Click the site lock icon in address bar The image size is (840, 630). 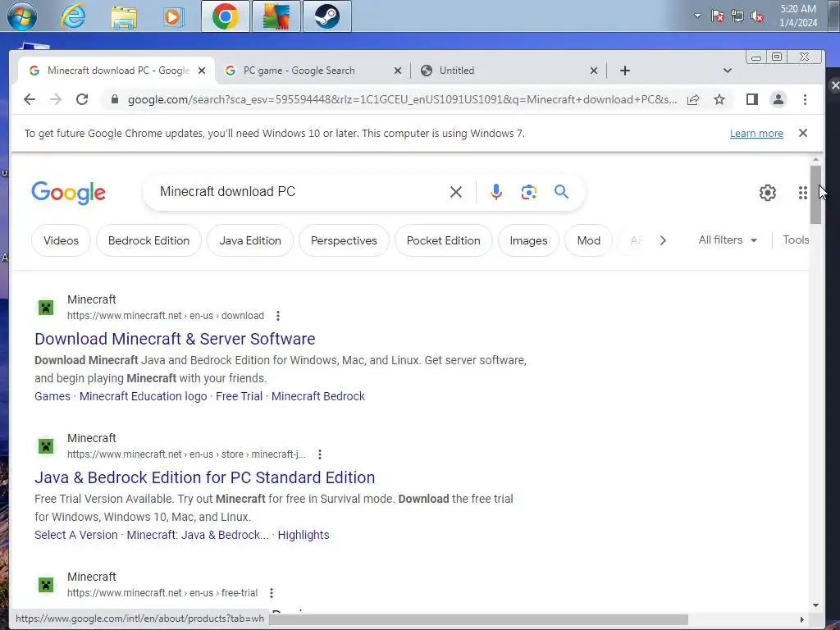coord(114,99)
